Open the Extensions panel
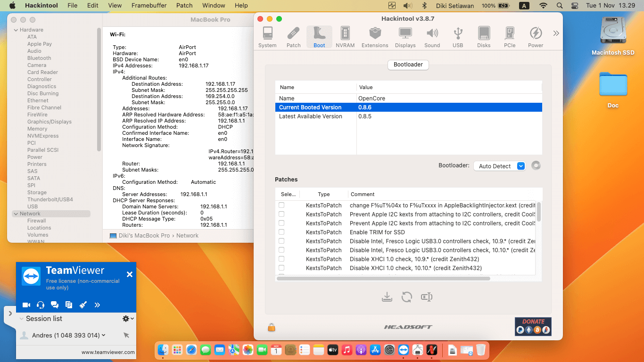This screenshot has height=362, width=644. (x=375, y=35)
